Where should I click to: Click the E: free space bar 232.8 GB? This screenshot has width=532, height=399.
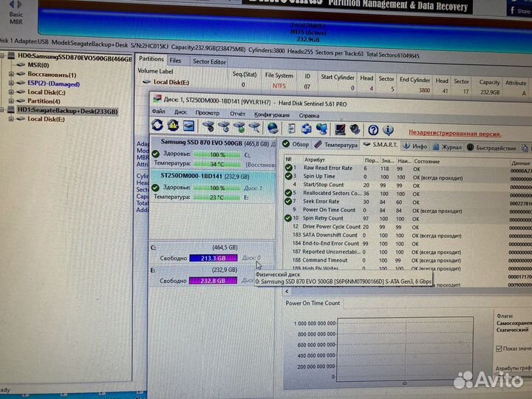[213, 281]
